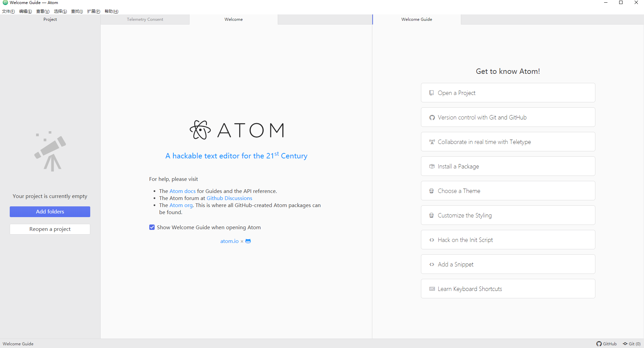
Task: Click the Add folders button
Action: (x=50, y=212)
